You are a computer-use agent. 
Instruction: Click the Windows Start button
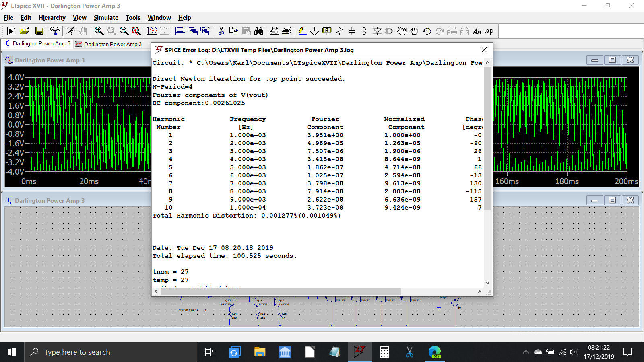click(x=12, y=352)
